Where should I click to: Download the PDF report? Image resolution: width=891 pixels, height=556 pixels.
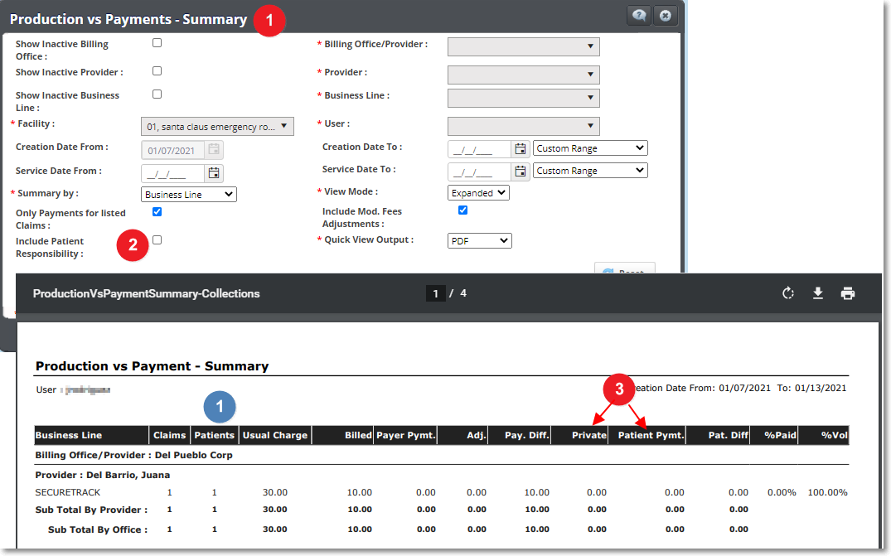[x=818, y=293]
